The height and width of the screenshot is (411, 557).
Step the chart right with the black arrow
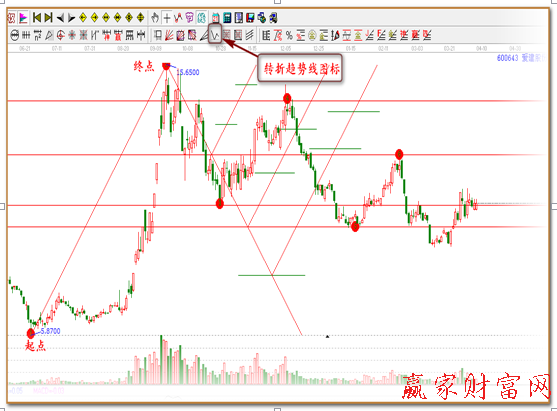[x=71, y=17]
